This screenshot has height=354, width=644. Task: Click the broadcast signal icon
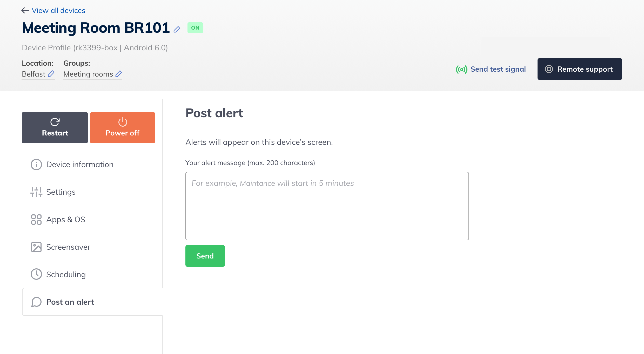pyautogui.click(x=461, y=69)
